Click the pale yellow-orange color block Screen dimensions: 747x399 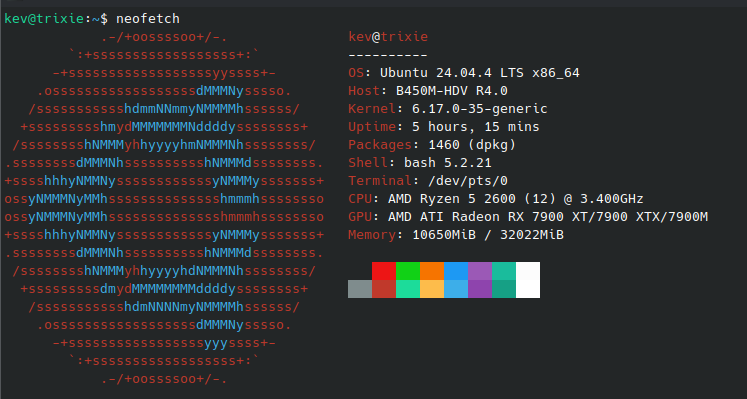432,289
